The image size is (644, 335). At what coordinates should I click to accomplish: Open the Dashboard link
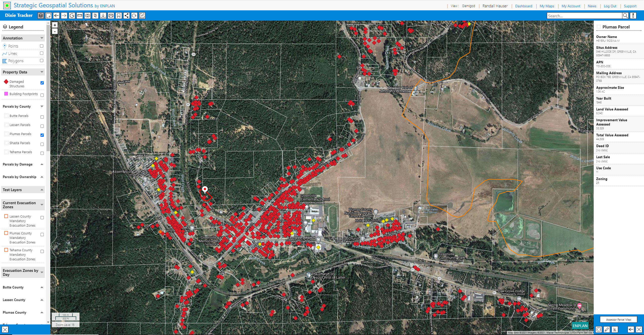point(524,6)
